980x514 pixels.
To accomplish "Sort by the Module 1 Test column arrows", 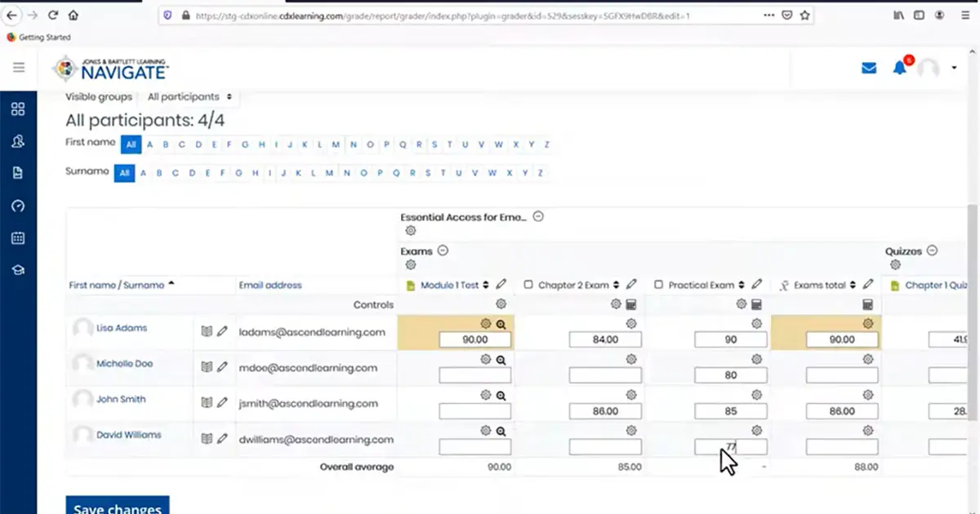I will [485, 285].
